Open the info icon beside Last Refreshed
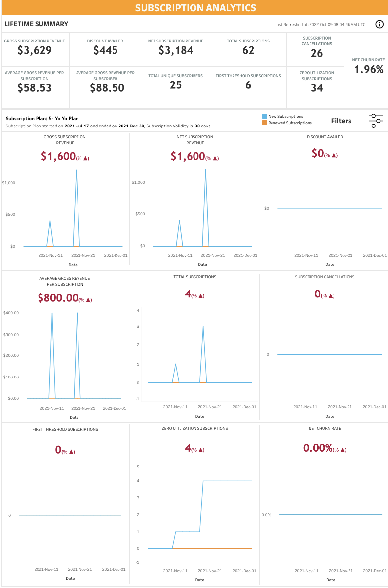 coord(379,24)
